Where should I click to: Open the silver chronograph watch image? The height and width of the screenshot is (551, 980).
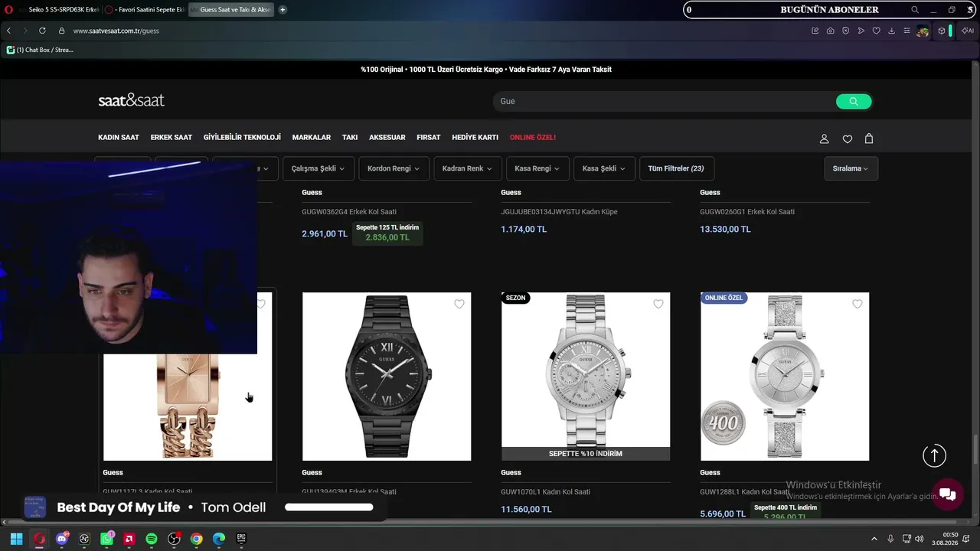coord(586,377)
